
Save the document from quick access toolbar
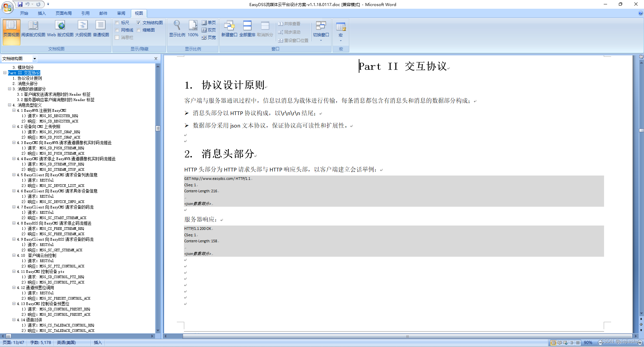coord(20,4)
